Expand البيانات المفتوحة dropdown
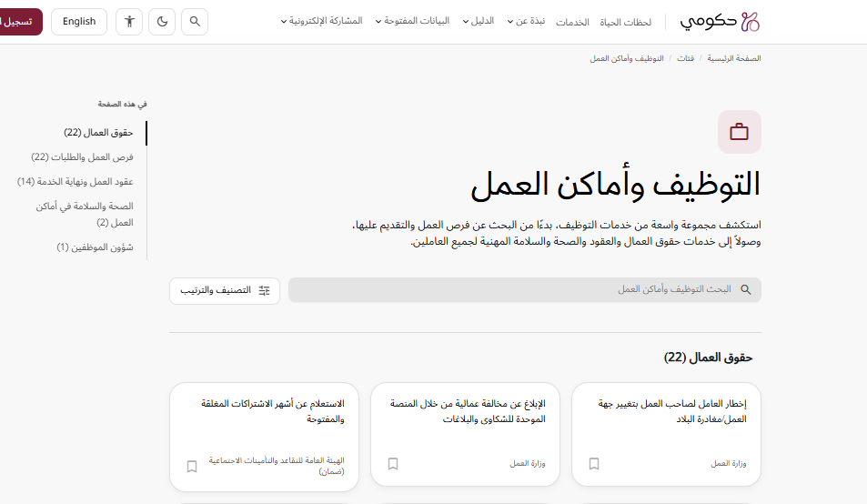Viewport: 867px width, 504px height. pos(412,21)
